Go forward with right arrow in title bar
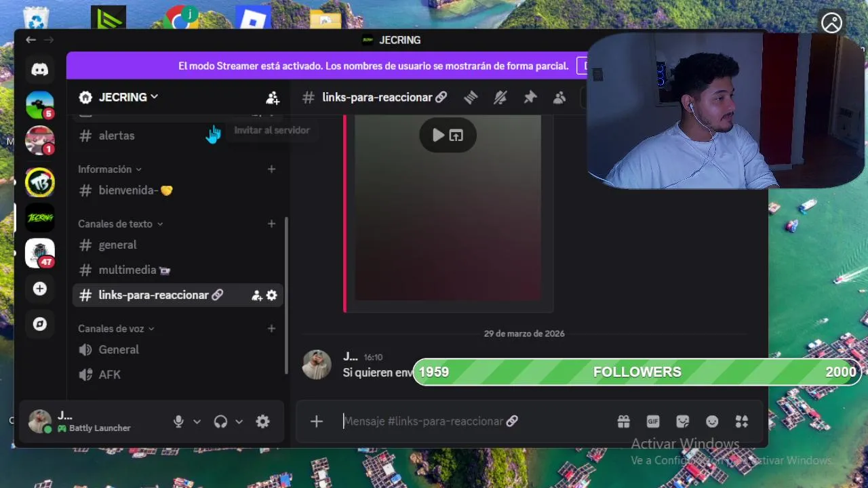Image resolution: width=868 pixels, height=488 pixels. (49, 40)
